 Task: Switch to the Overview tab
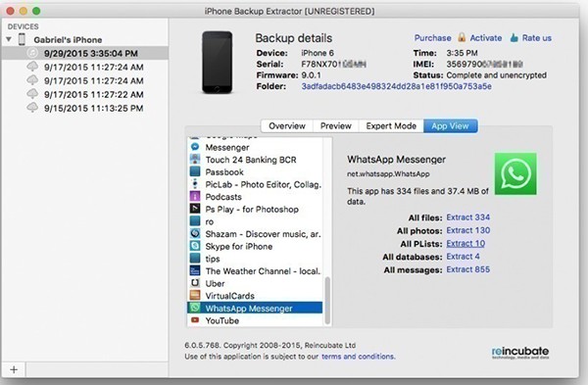(x=287, y=126)
